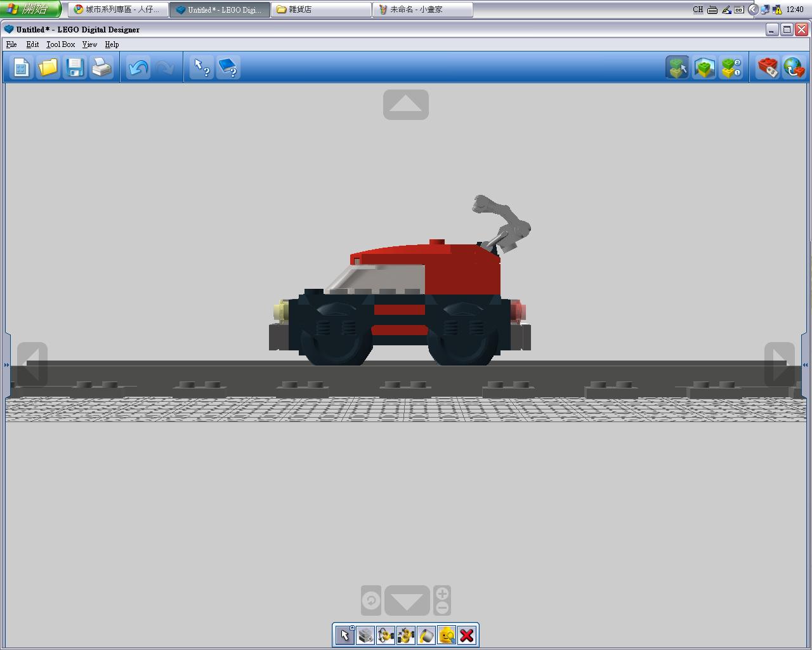Click the greyed-out redo arrow

click(x=164, y=67)
